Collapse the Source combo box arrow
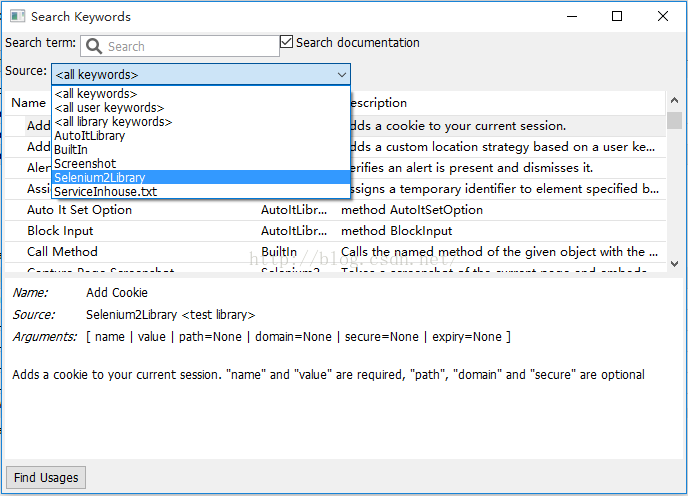Image resolution: width=688 pixels, height=496 pixels. pyautogui.click(x=342, y=75)
